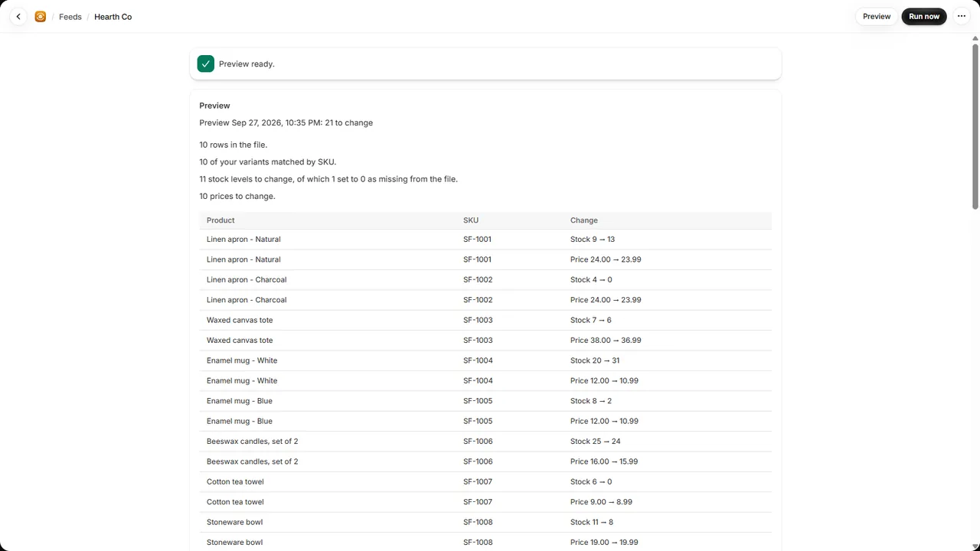Click 'Enamel mug - White' in the price row
The width and height of the screenshot is (980, 551).
pos(242,381)
